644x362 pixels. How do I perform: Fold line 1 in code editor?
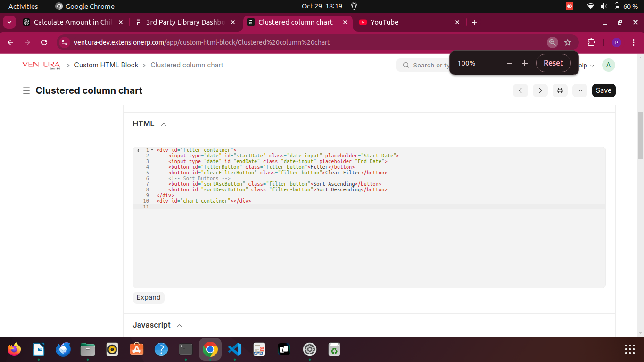click(152, 150)
